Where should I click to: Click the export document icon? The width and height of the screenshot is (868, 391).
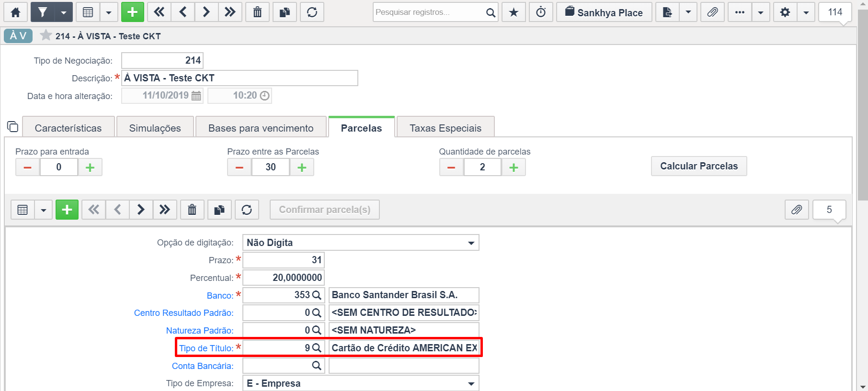click(x=667, y=12)
